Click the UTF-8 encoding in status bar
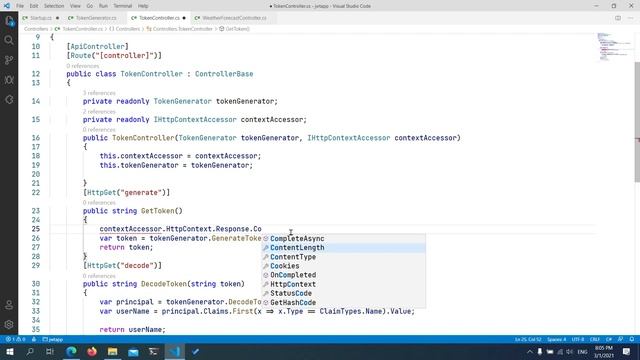640x360 pixels. coord(578,339)
